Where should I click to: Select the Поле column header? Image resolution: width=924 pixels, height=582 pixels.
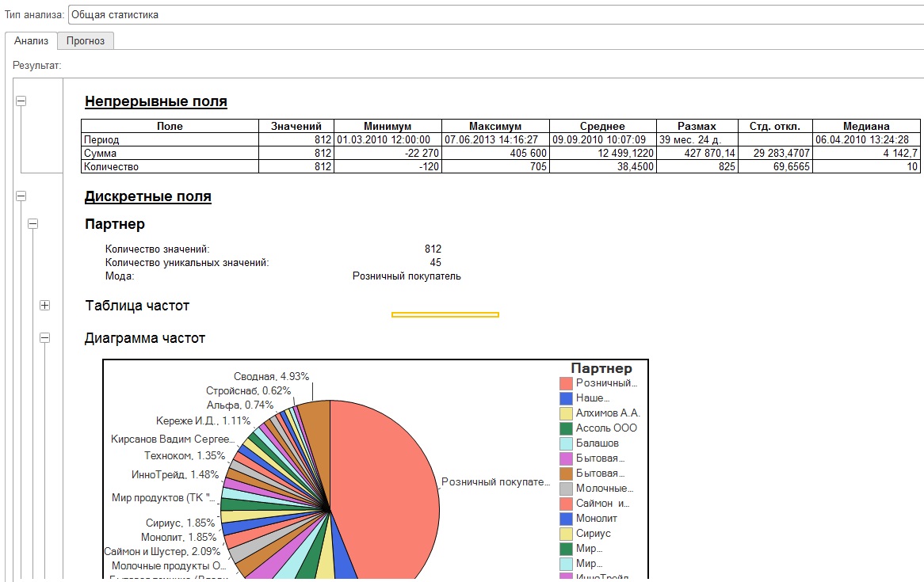(170, 126)
